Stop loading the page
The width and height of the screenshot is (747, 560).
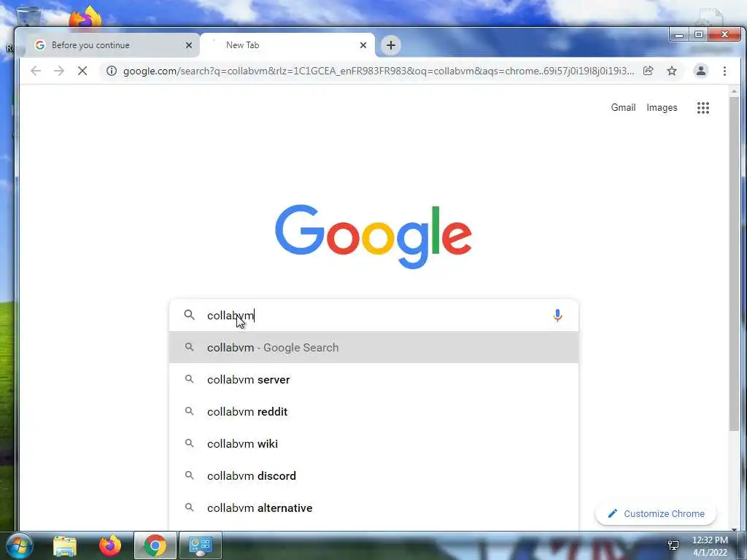click(82, 71)
